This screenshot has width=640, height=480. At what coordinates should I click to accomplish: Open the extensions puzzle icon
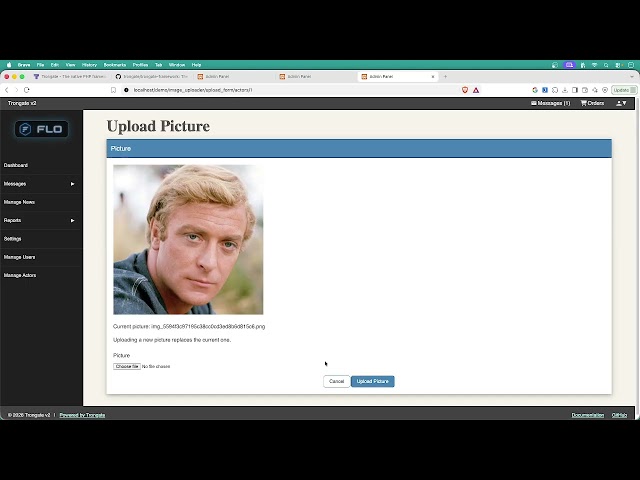click(x=555, y=90)
